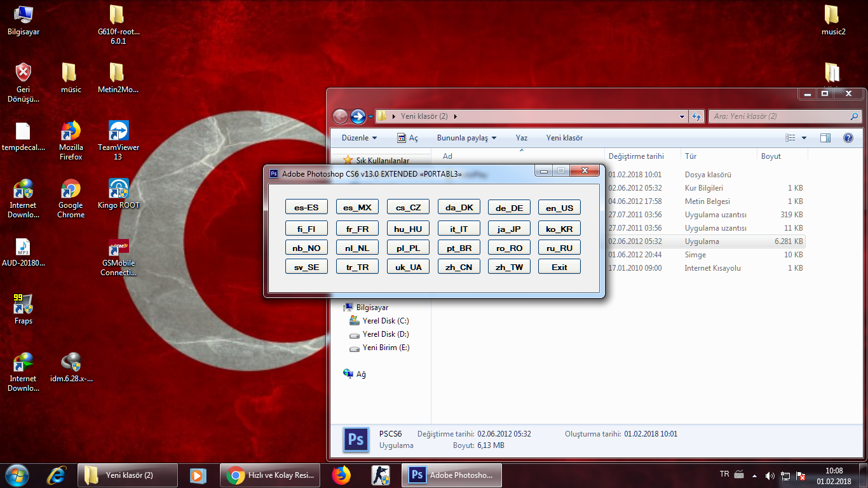Click the Exit button in language dialog

coord(559,267)
